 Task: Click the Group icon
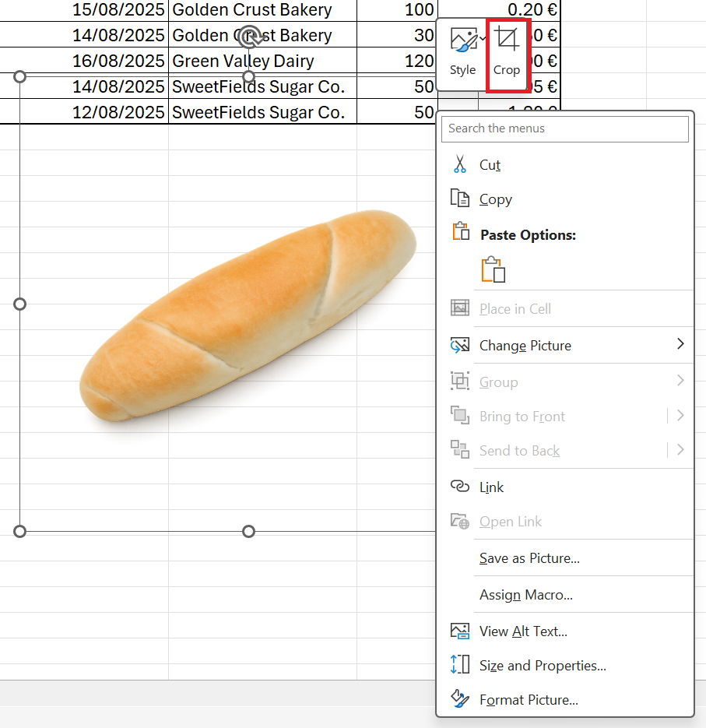pos(459,382)
